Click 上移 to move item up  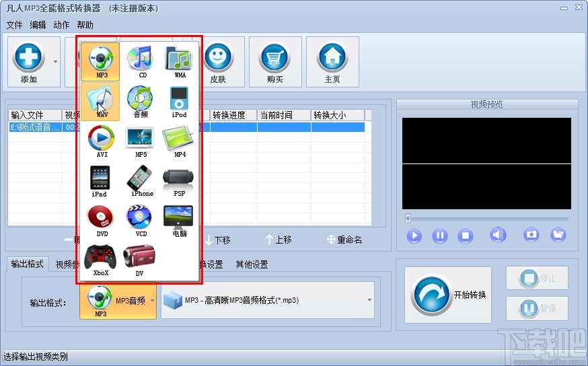[279, 240]
